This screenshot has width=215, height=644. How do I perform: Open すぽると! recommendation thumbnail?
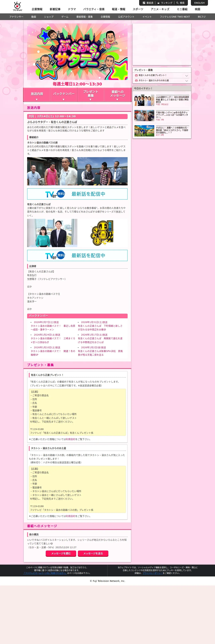click(144, 131)
